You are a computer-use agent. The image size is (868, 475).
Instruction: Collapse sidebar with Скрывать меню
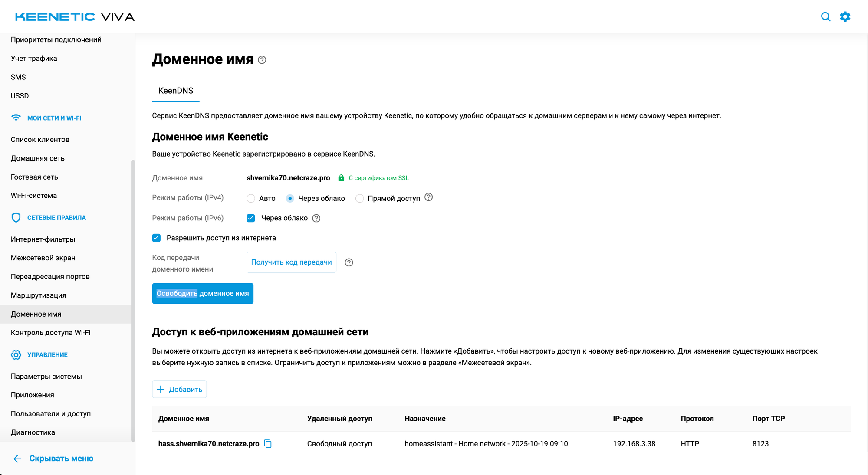click(53, 459)
